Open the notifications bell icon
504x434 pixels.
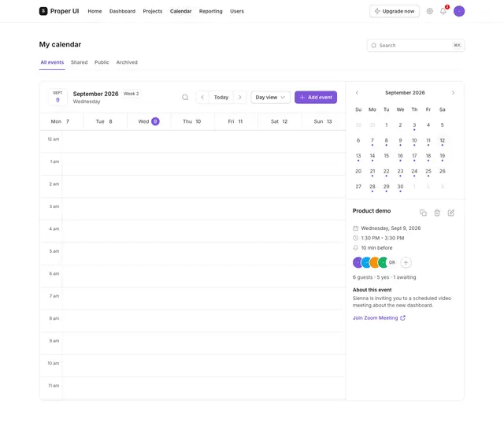point(443,11)
